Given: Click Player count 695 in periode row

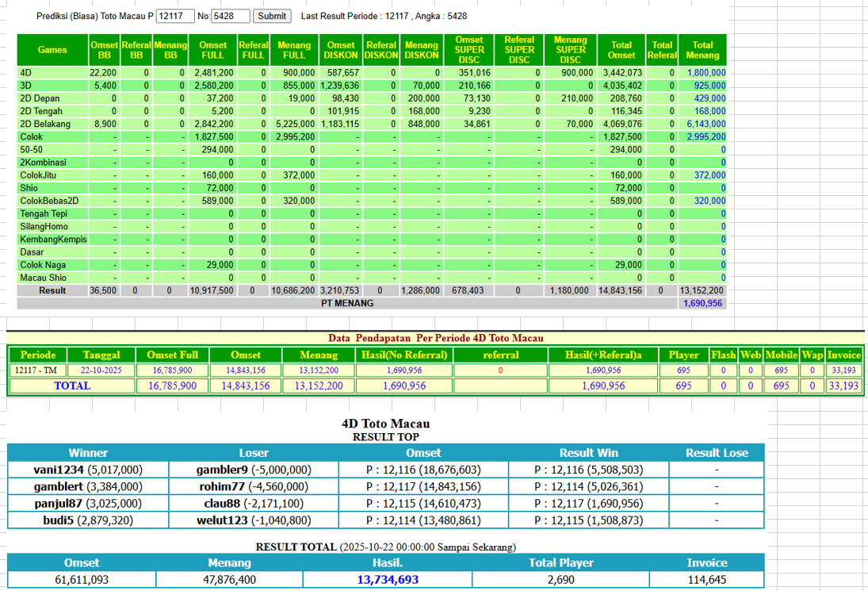Looking at the screenshot, I should (x=683, y=370).
